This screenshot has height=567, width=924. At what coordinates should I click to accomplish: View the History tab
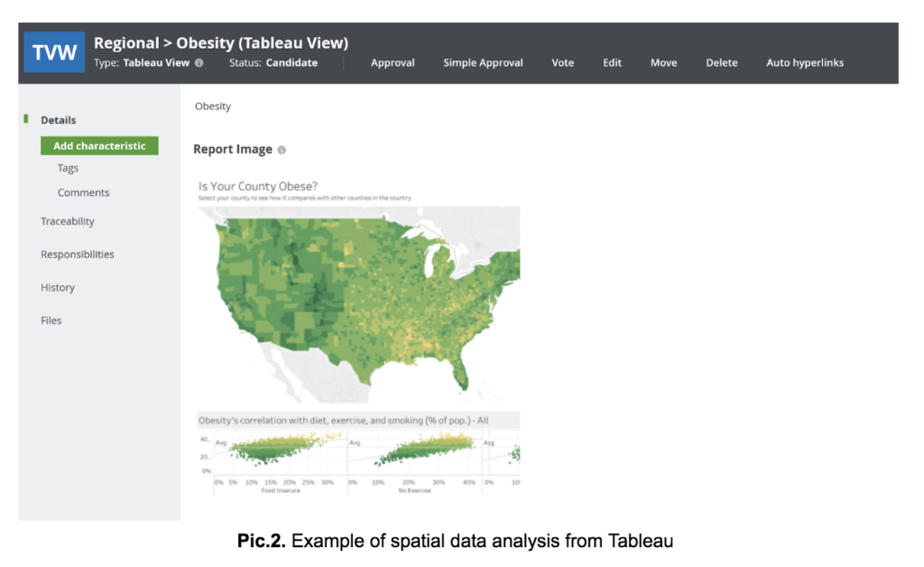click(x=58, y=287)
